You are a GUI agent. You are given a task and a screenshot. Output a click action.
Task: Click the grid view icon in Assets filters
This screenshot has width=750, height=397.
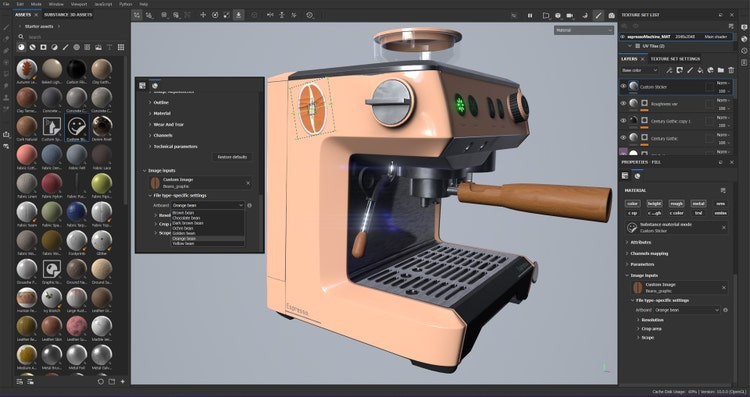[121, 47]
